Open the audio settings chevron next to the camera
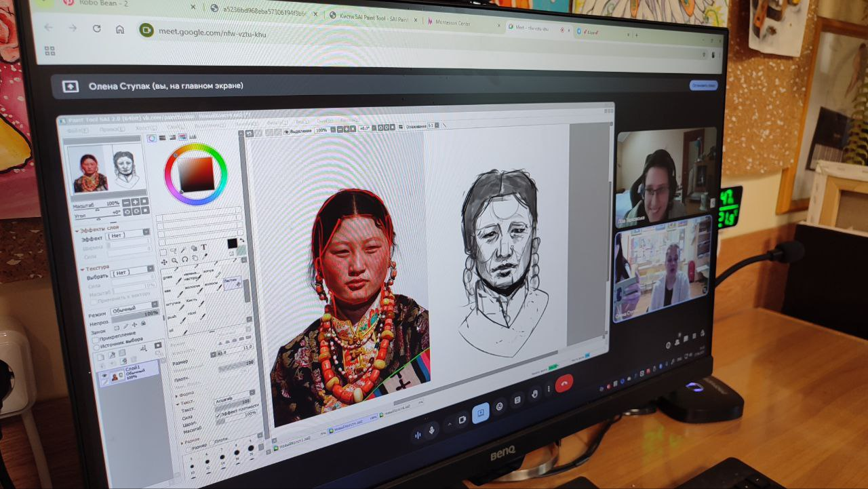Image resolution: width=868 pixels, height=489 pixels. point(449,425)
